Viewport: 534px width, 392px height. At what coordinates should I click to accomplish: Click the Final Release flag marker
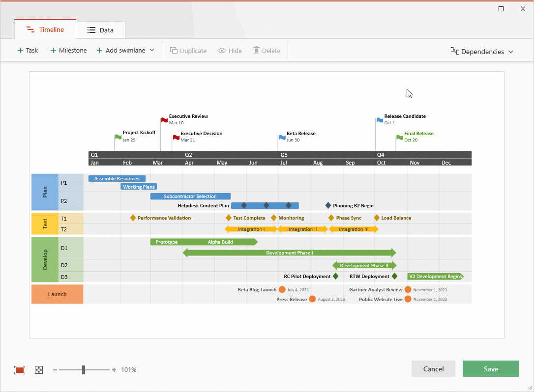399,138
